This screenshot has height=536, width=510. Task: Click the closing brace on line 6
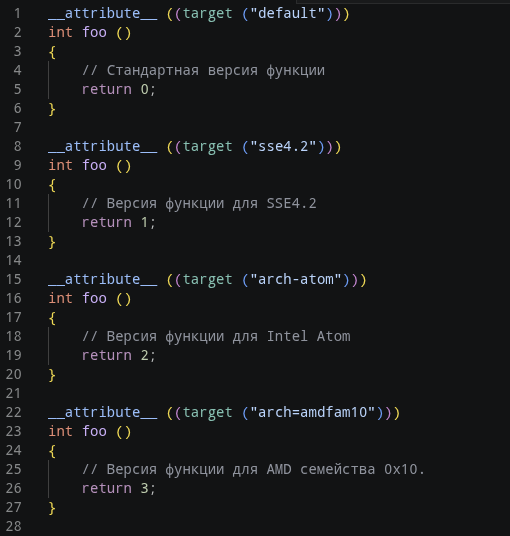coord(52,109)
